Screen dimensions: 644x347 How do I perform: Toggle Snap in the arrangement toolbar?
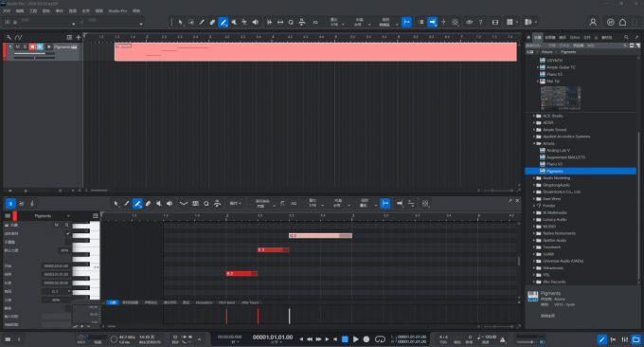406,22
